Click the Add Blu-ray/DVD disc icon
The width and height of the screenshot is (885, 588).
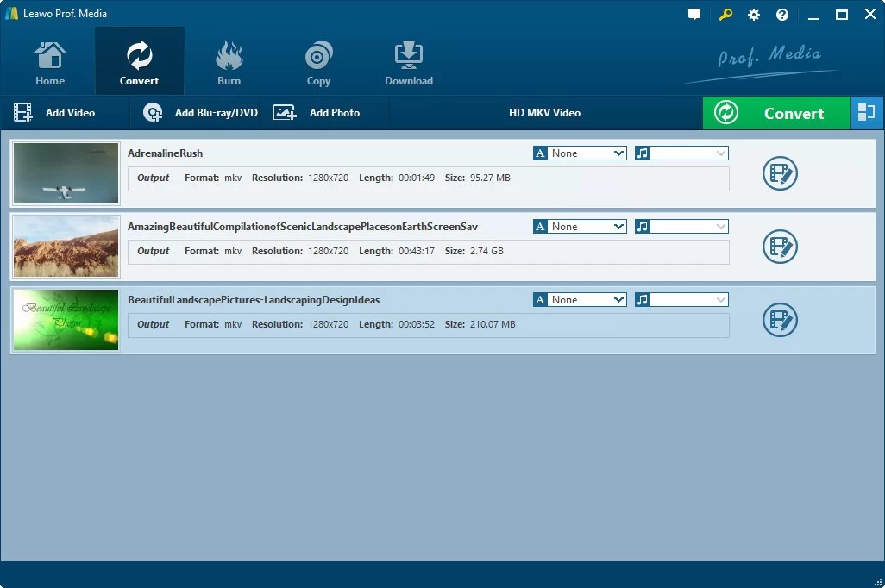153,112
